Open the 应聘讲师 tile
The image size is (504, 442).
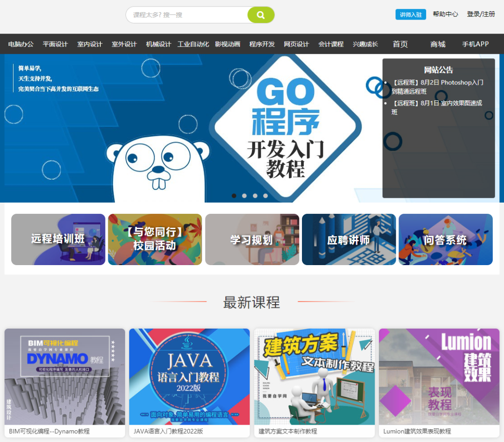(349, 239)
